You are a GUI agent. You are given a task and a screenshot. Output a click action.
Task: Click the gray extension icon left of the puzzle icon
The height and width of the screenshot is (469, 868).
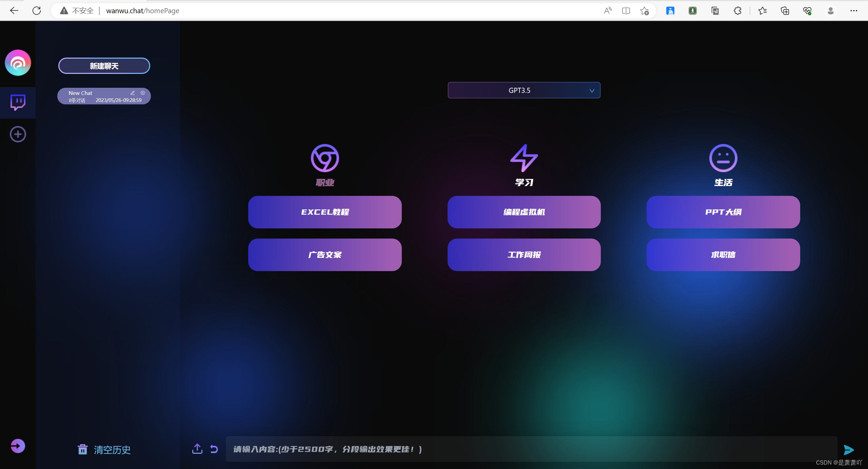[715, 11]
